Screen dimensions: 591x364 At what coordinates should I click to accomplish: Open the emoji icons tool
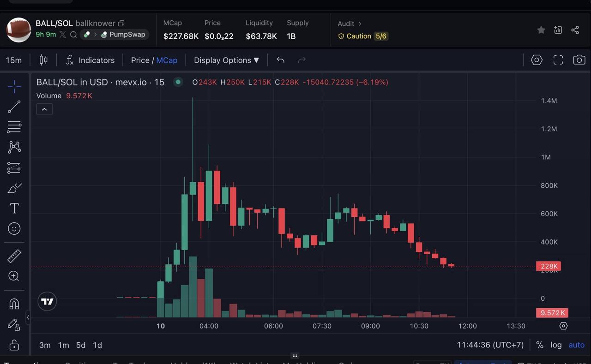14,229
